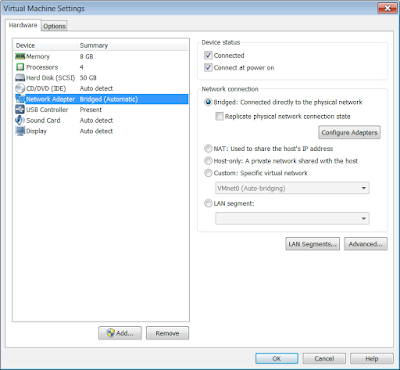Screen dimensions: 400x370
Task: Click the 50 GB disk summary
Action: click(x=88, y=78)
